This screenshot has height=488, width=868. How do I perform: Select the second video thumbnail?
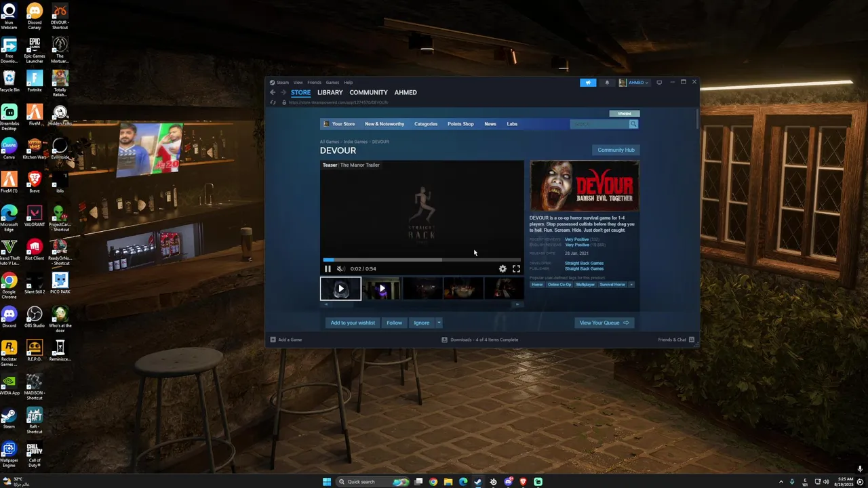point(382,289)
